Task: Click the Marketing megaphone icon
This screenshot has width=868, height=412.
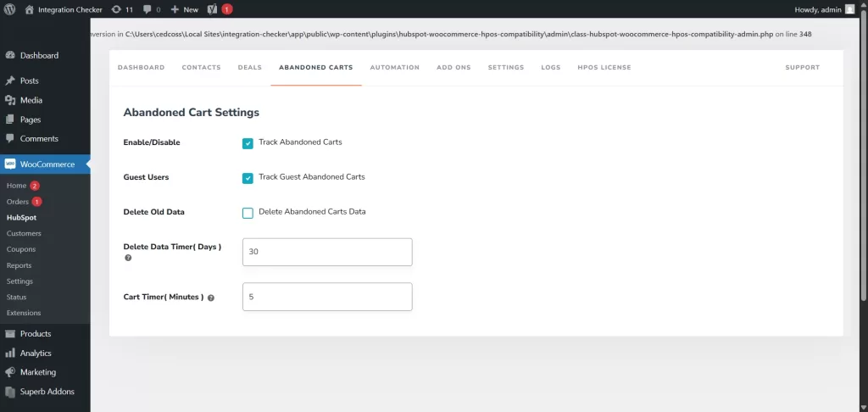Action: 9,372
